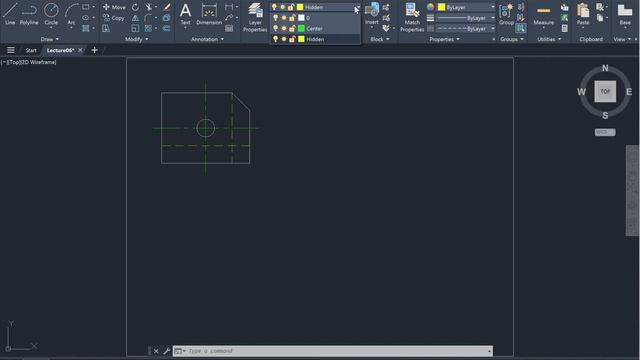Toggle freeze sun icon on bottom Hidden row
The height and width of the screenshot is (360, 640).
(284, 39)
